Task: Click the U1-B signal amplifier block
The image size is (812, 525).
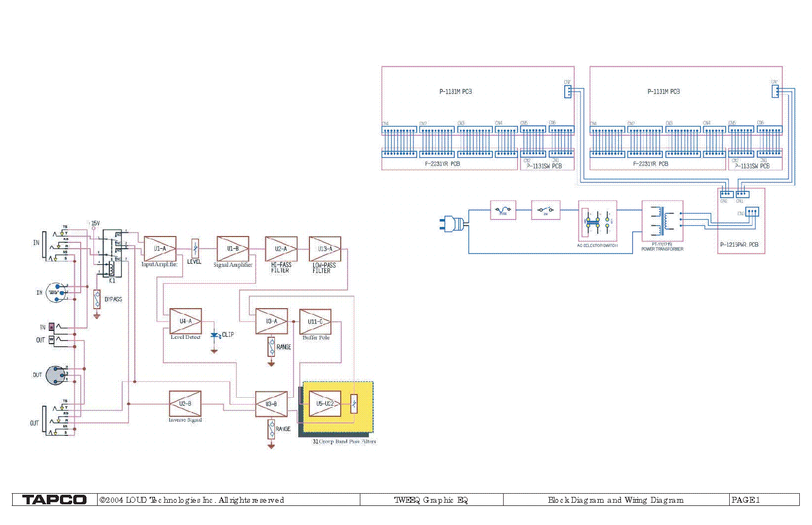Action: (x=232, y=249)
